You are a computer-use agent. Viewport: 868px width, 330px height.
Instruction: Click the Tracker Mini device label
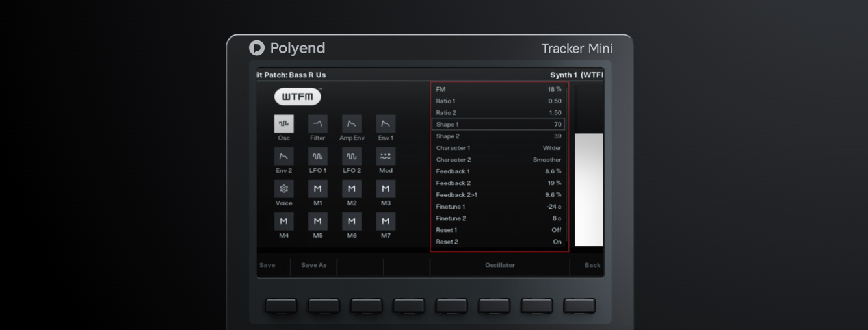coord(577,49)
